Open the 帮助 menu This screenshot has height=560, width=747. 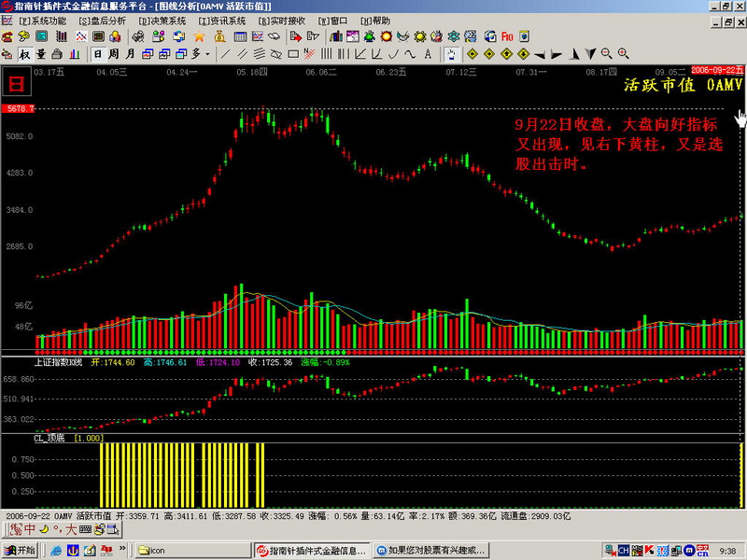[375, 21]
